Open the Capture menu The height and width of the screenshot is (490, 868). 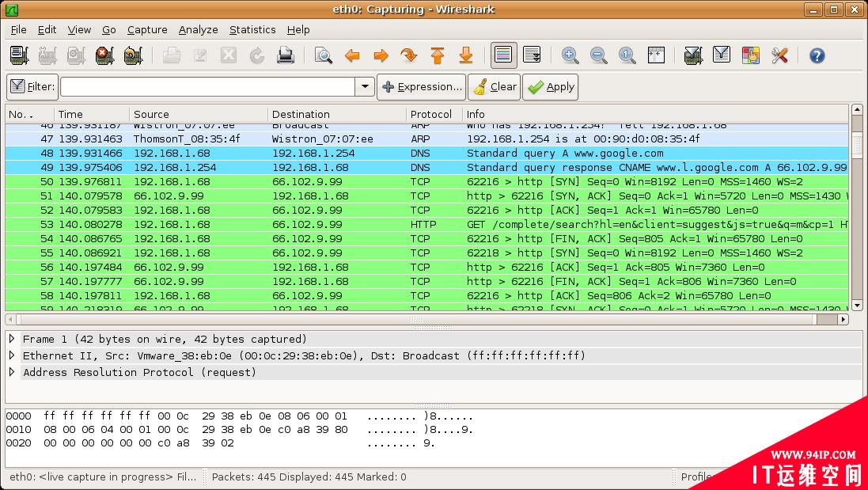(147, 30)
